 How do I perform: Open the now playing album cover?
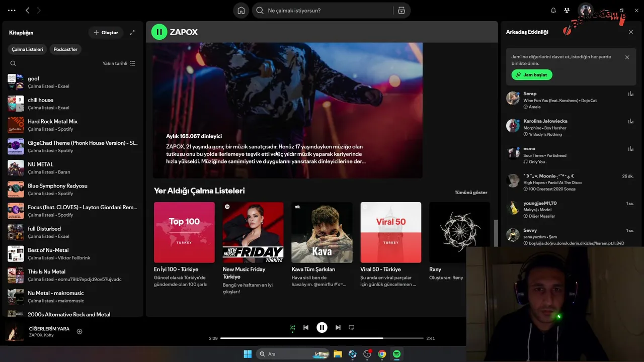[x=14, y=332]
